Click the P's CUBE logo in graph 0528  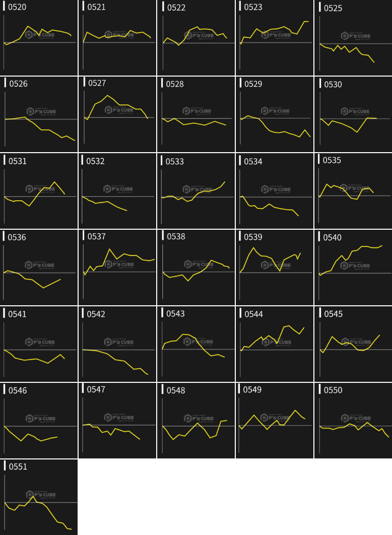[197, 111]
